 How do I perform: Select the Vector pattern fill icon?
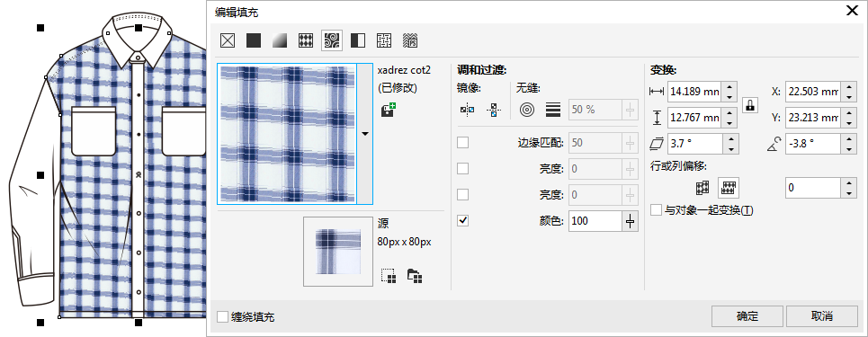[x=306, y=40]
